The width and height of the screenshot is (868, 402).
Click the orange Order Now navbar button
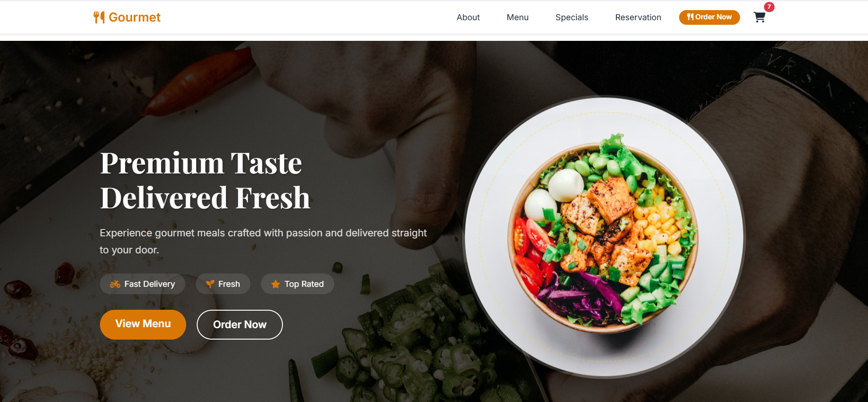(x=709, y=17)
